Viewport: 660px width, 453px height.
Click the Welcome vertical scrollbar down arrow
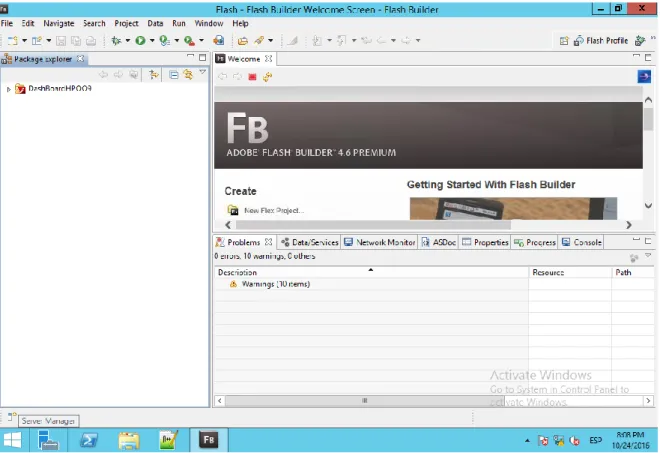648,205
